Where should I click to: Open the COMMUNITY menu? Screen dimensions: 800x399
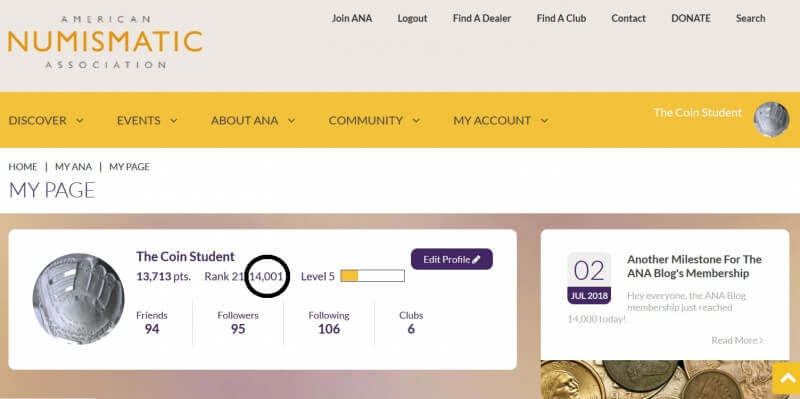click(x=374, y=121)
